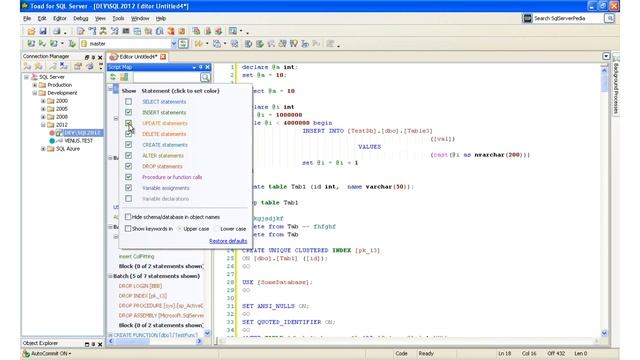This screenshot has width=640, height=360.
Task: Click the AutoCommit ON status icon
Action: pos(26,353)
